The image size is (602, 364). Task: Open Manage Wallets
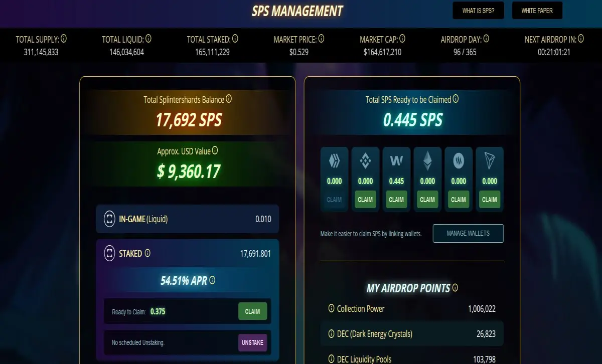pos(468,233)
